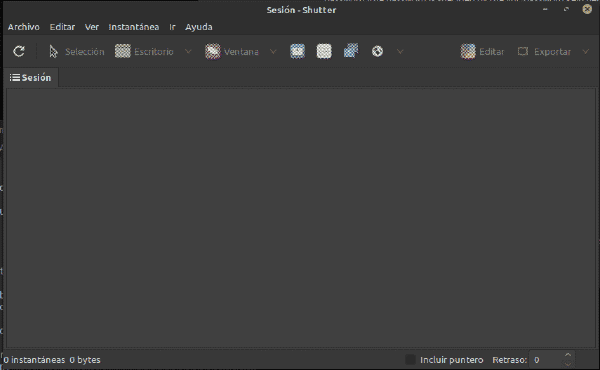Click the capture window section icon
Image resolution: width=600 pixels, height=370 pixels.
tap(297, 51)
